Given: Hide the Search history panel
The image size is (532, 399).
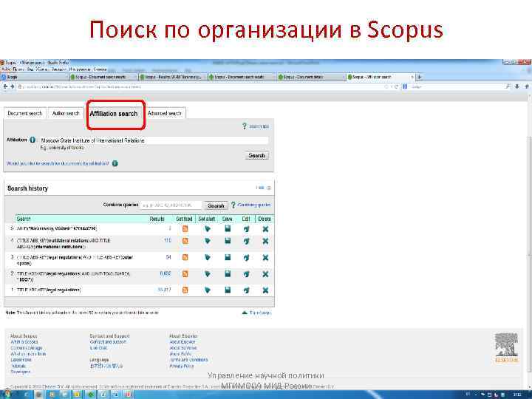Looking at the screenshot, I should [263, 188].
